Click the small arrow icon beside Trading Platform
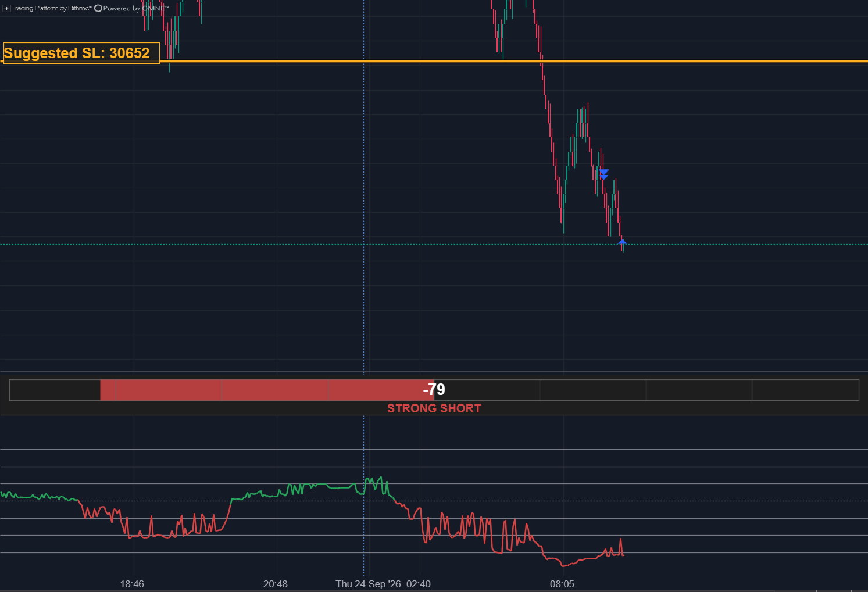 pos(7,9)
